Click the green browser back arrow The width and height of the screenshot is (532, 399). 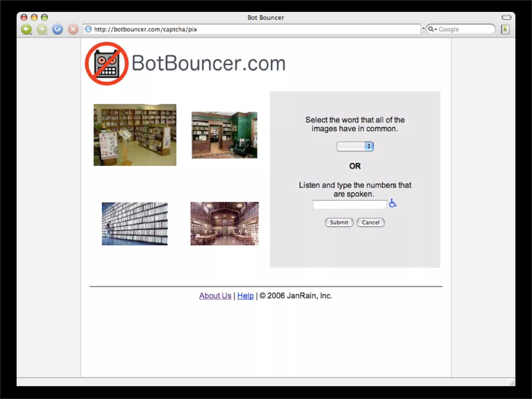tap(26, 29)
